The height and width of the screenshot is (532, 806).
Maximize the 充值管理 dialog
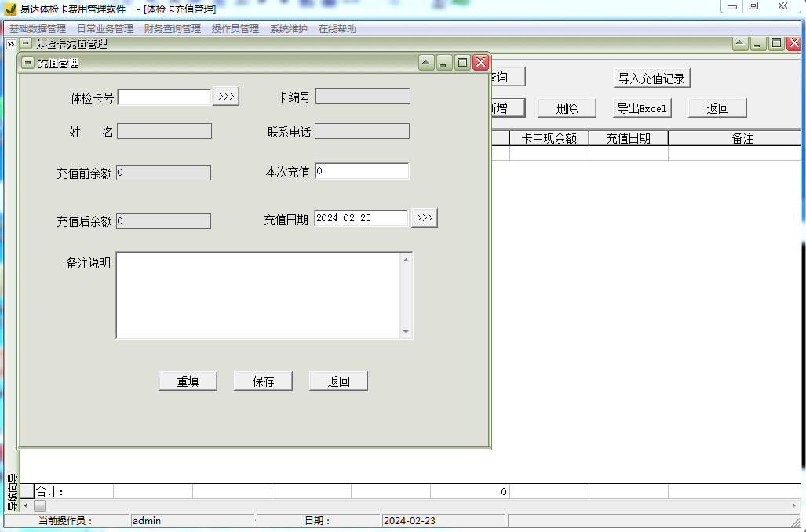(462, 63)
